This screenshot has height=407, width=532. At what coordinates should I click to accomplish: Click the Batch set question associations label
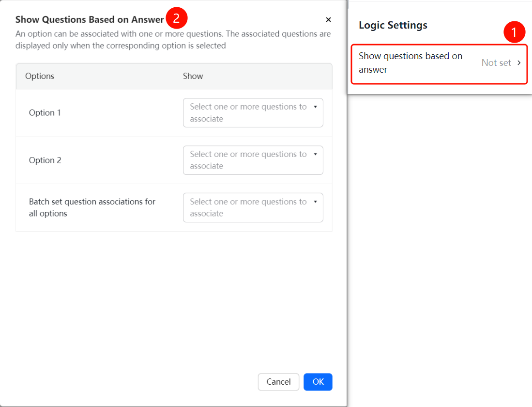tap(92, 207)
